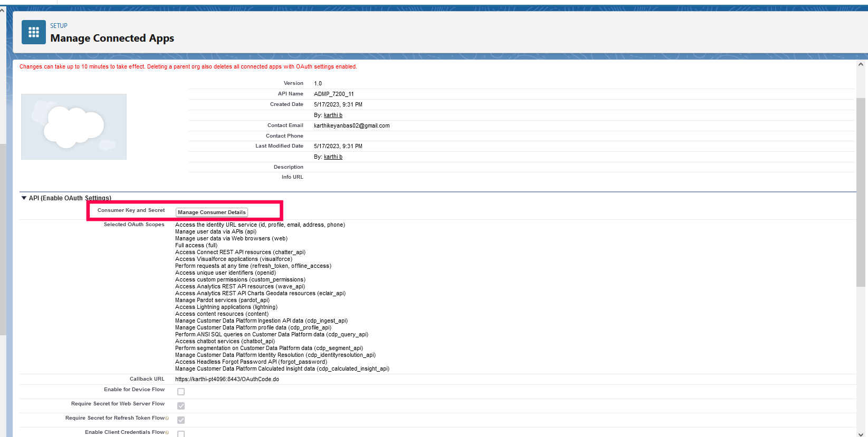
Task: Enable the Client Credentials Flow checkbox
Action: (181, 434)
